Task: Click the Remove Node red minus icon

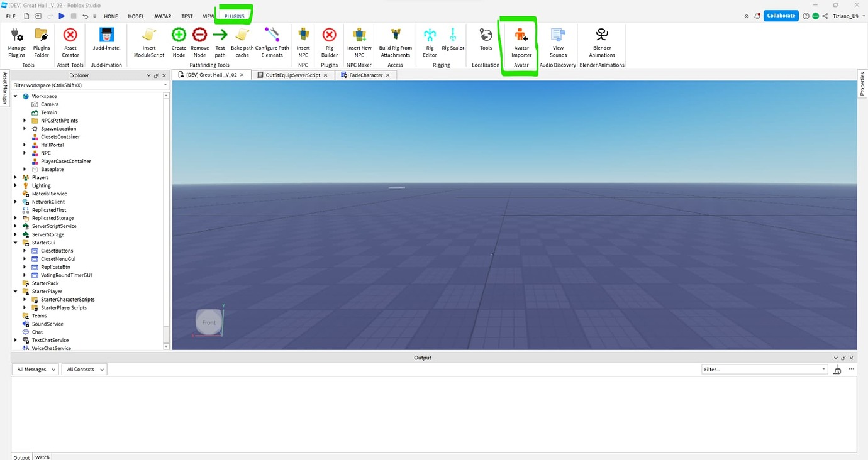Action: (x=199, y=35)
